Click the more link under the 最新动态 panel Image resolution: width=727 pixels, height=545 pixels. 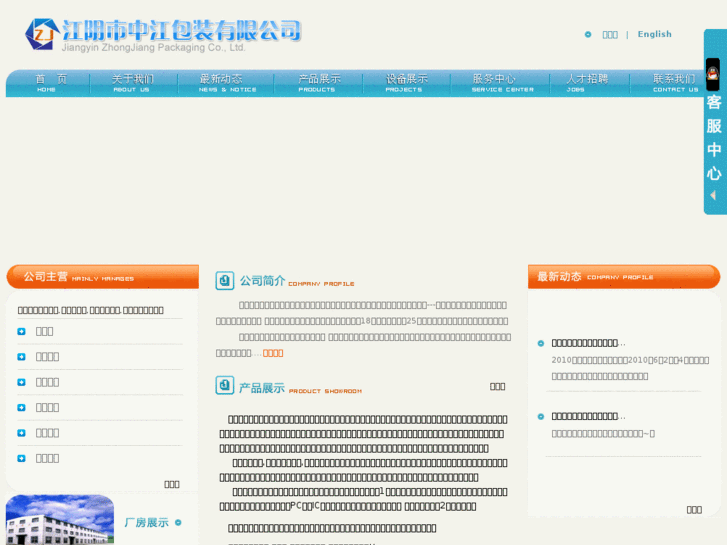694,510
